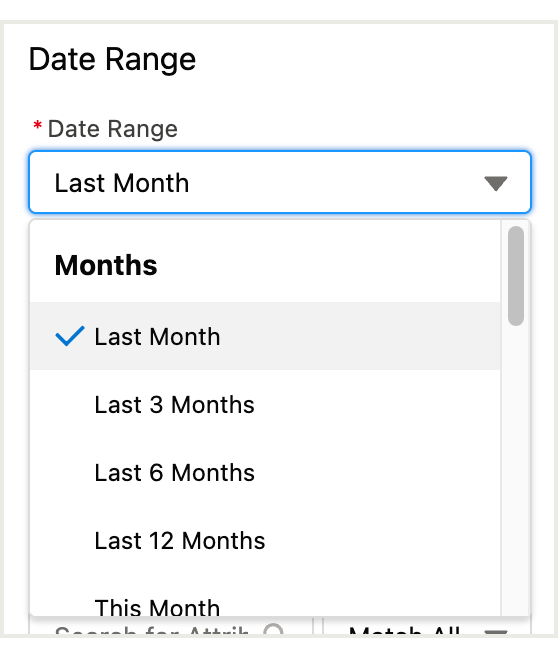Screen dimensions: 558x662
Task: Click the red required asterisk
Action: (38, 125)
